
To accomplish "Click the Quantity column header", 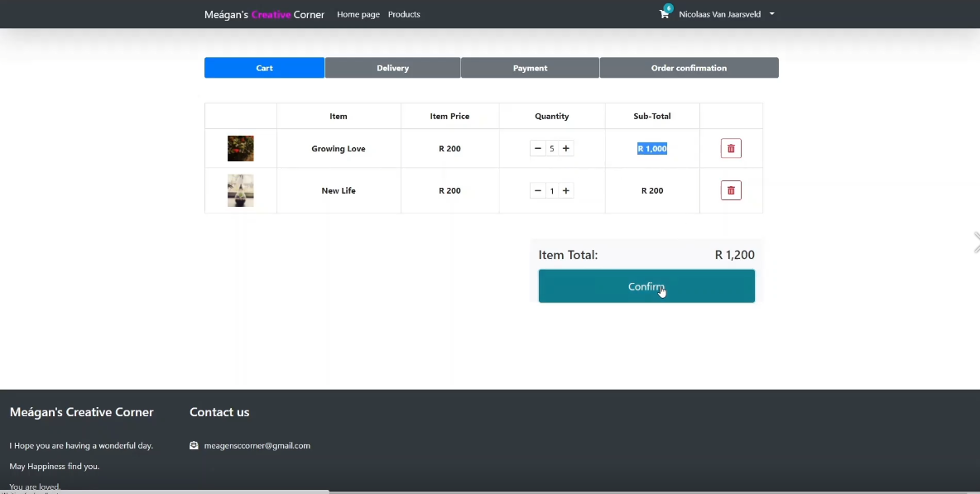I will 552,116.
